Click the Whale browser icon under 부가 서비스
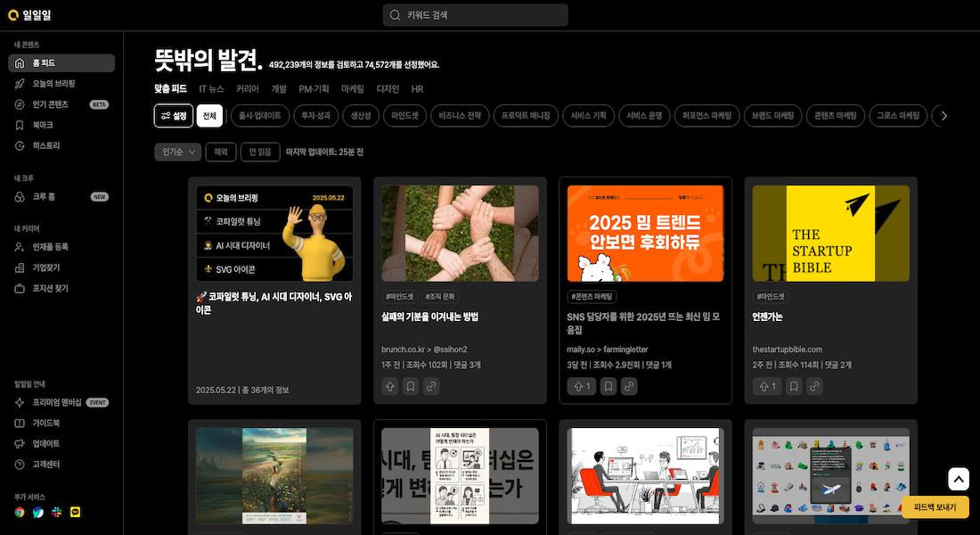Screen dimensions: 980x535 38,512
